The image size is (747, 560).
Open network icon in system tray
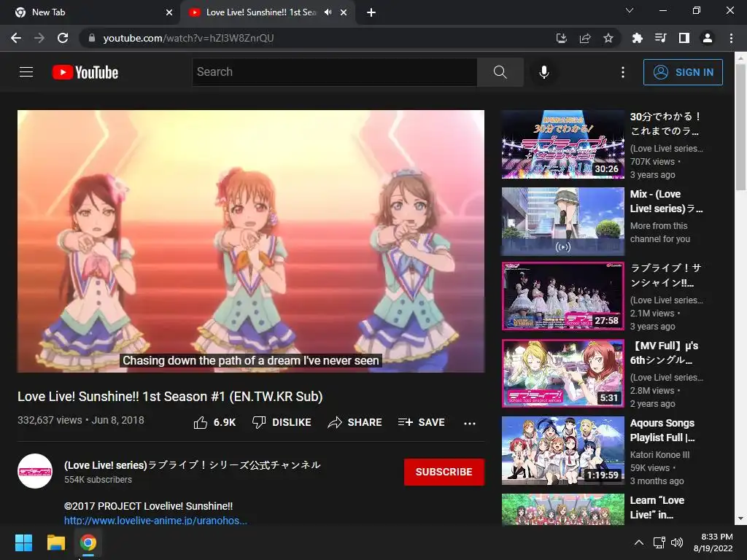point(659,542)
